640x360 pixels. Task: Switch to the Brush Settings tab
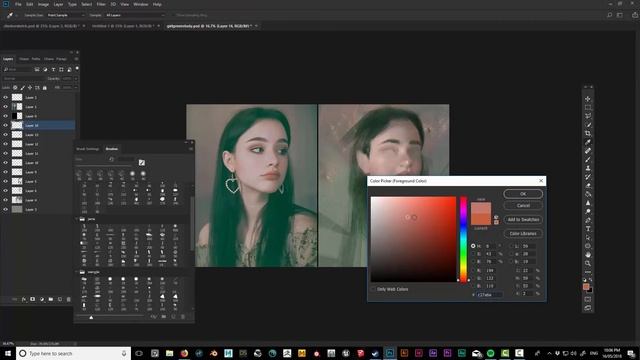[x=87, y=149]
